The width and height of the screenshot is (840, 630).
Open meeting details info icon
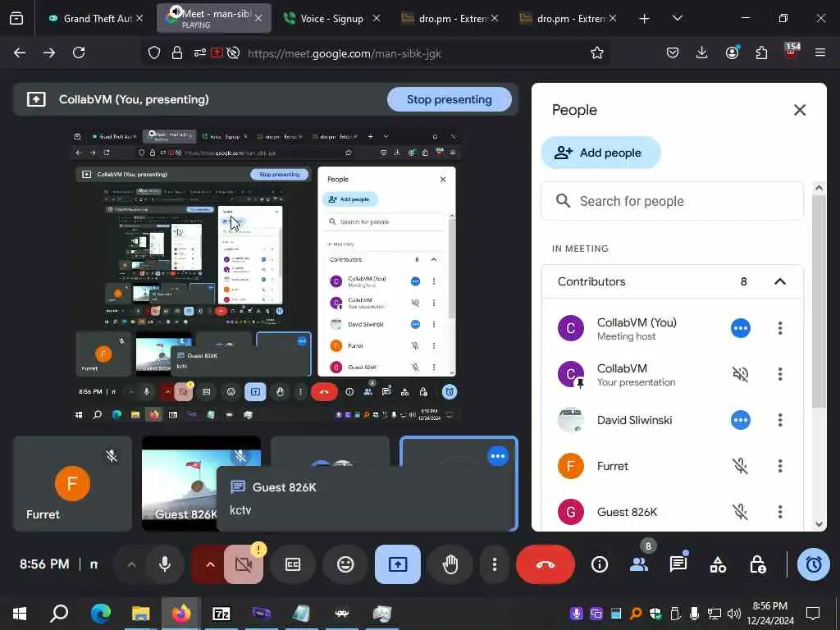(600, 564)
